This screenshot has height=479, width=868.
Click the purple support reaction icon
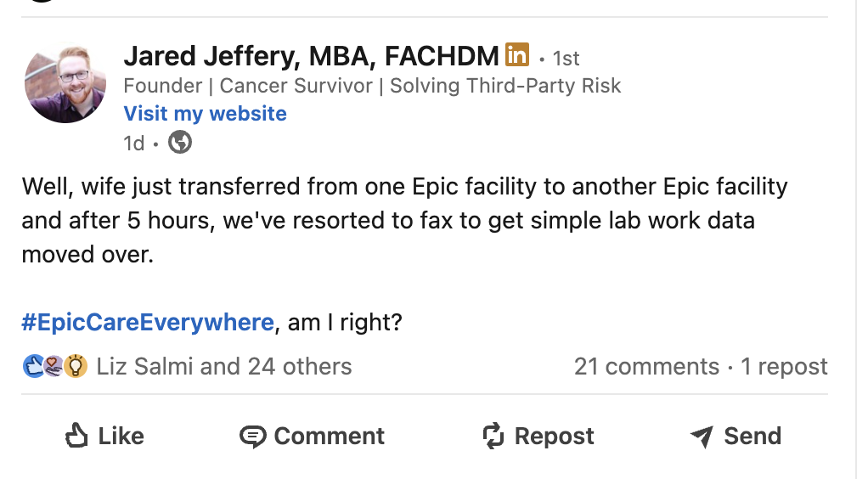point(54,366)
